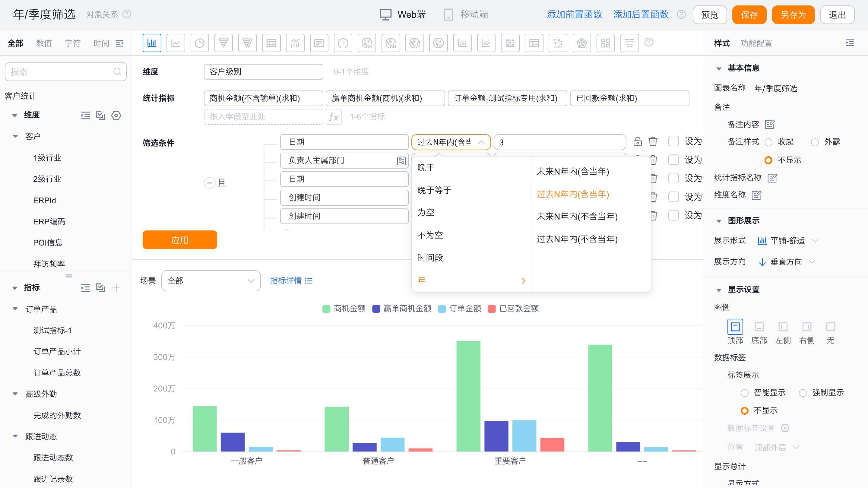Select 未来N年内(含当年) menu option
This screenshot has width=868, height=488.
coord(572,172)
